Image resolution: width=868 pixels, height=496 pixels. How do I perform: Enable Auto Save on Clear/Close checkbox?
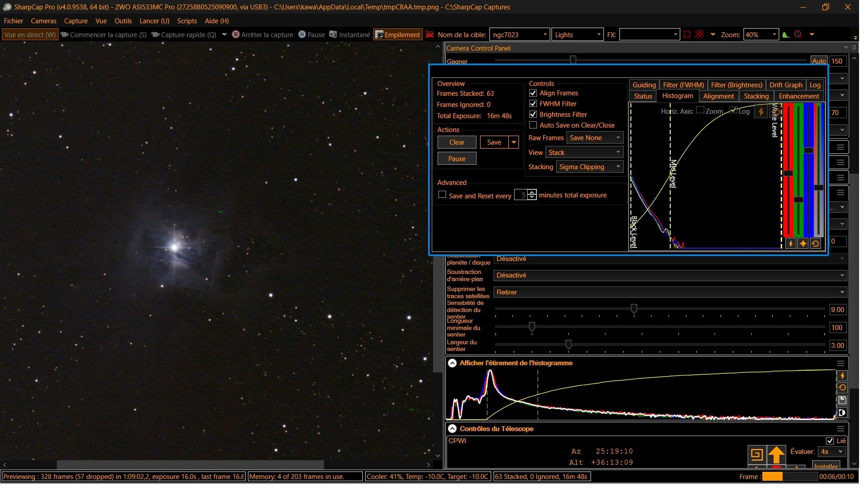coord(533,125)
